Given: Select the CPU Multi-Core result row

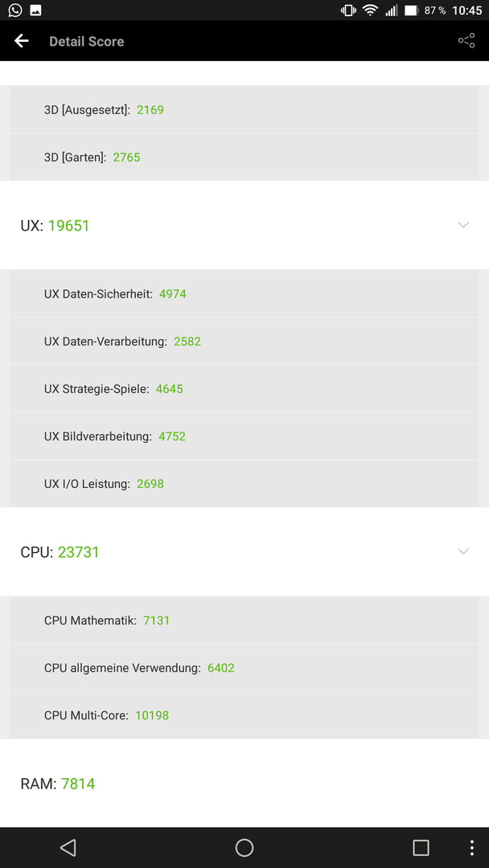Looking at the screenshot, I should (244, 715).
